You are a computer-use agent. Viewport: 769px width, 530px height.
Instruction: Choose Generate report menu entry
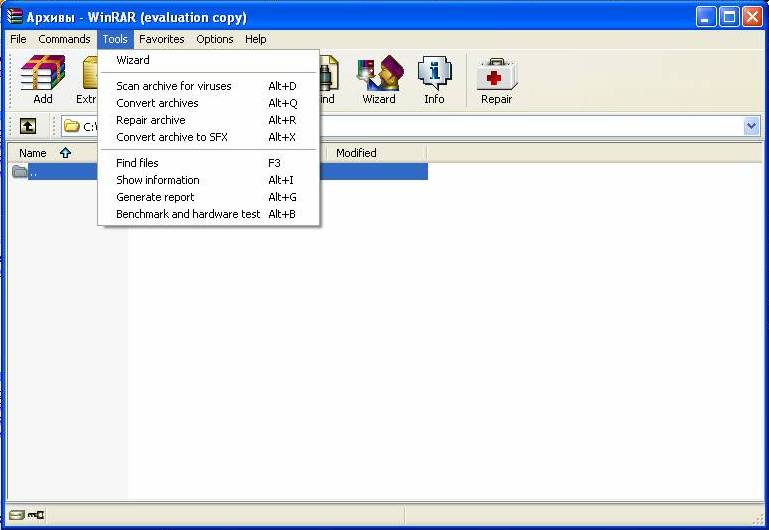point(209,197)
